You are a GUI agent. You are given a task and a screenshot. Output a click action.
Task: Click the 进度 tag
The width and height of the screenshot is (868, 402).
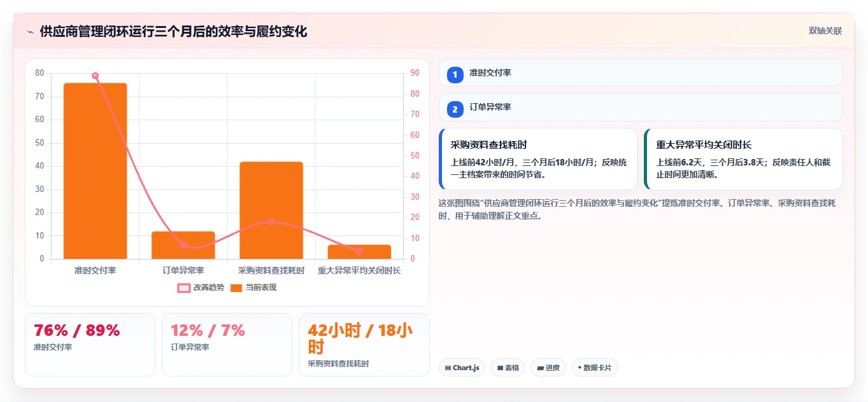point(548,368)
